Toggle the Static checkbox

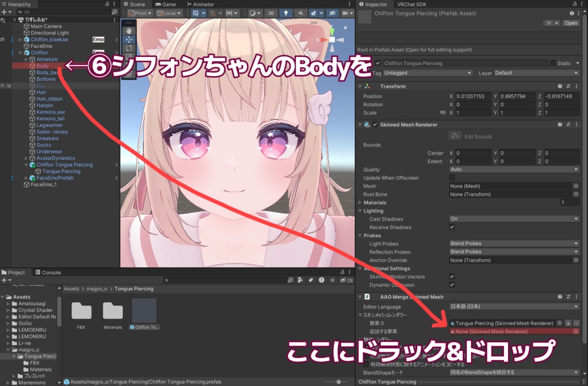pos(553,63)
